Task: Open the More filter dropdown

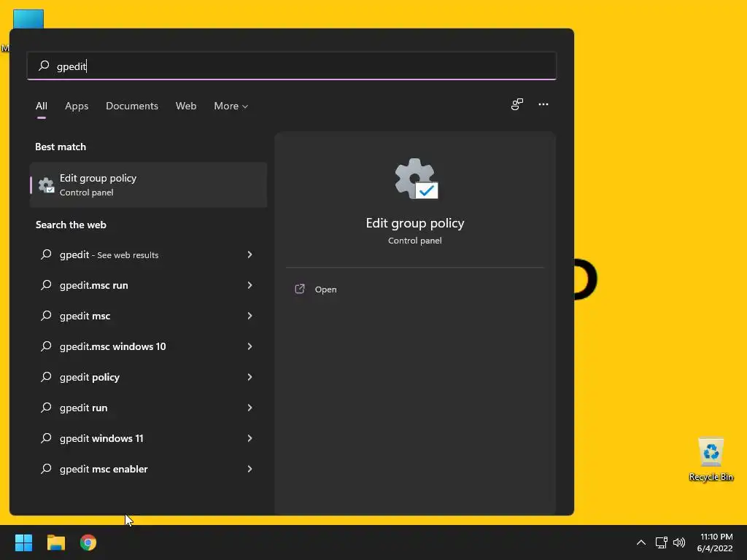Action: (x=231, y=106)
